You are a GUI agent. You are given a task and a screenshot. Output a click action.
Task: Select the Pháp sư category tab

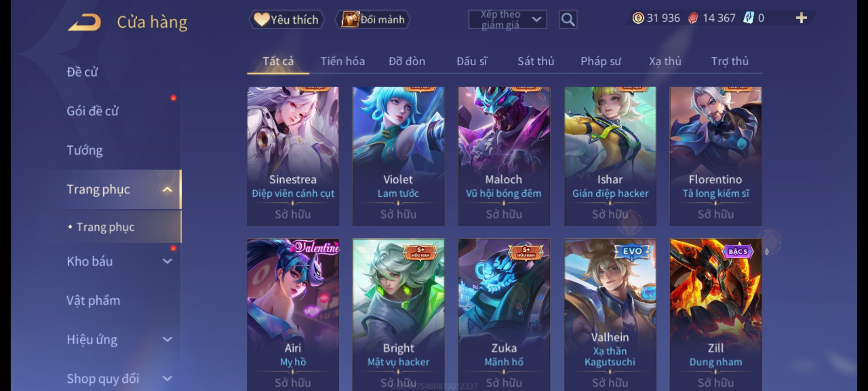601,61
